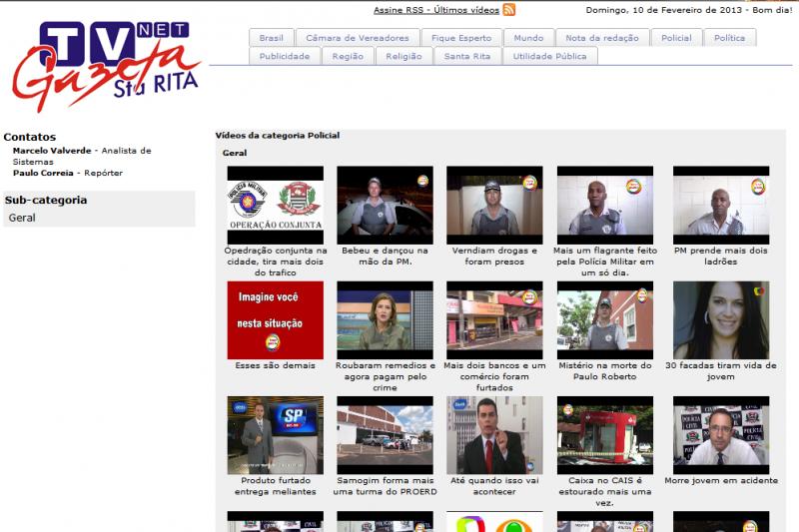The image size is (799, 532).
Task: Go to the Política tab
Action: (729, 38)
